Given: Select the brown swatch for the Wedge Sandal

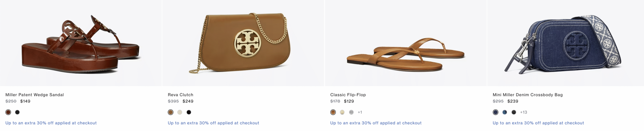Looking at the screenshot, I should (x=8, y=112).
